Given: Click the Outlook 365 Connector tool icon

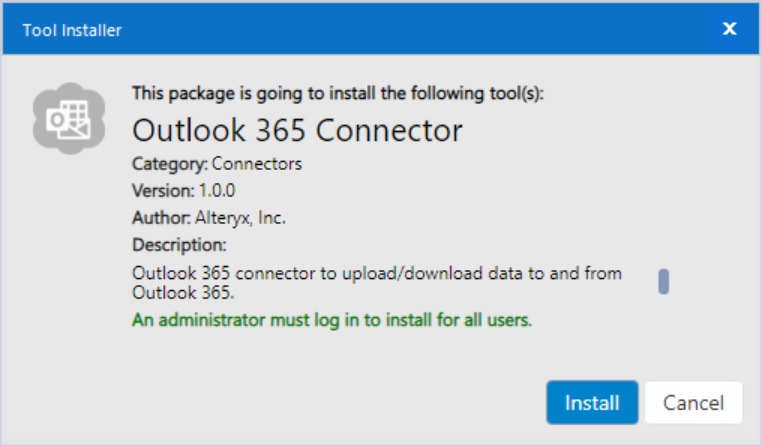Looking at the screenshot, I should coord(69,118).
